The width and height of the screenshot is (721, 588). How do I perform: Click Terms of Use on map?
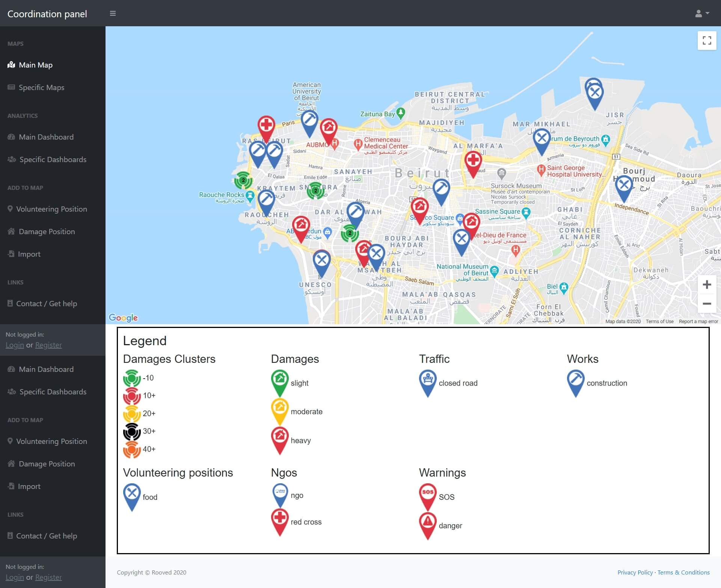pos(659,321)
